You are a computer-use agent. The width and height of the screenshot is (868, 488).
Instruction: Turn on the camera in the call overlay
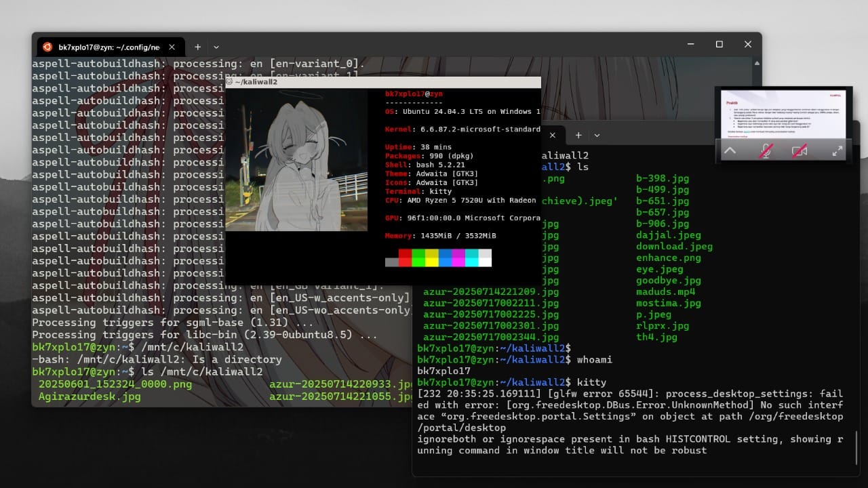(x=800, y=150)
